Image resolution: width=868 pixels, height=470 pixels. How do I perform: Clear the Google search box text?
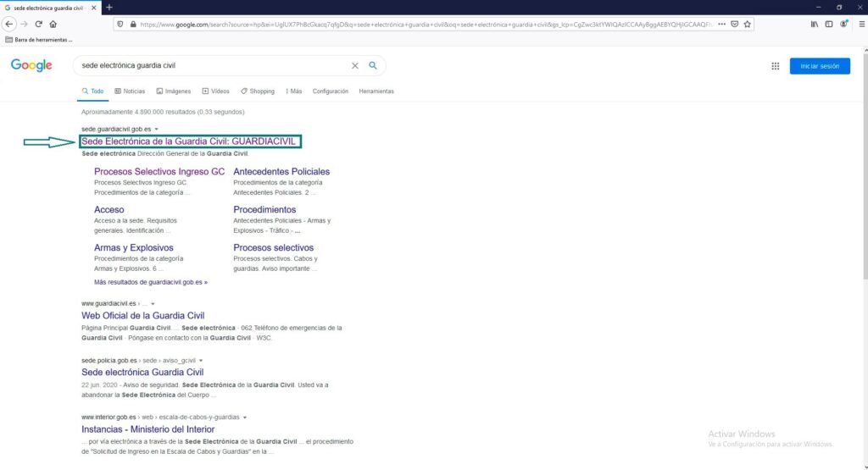(x=355, y=65)
